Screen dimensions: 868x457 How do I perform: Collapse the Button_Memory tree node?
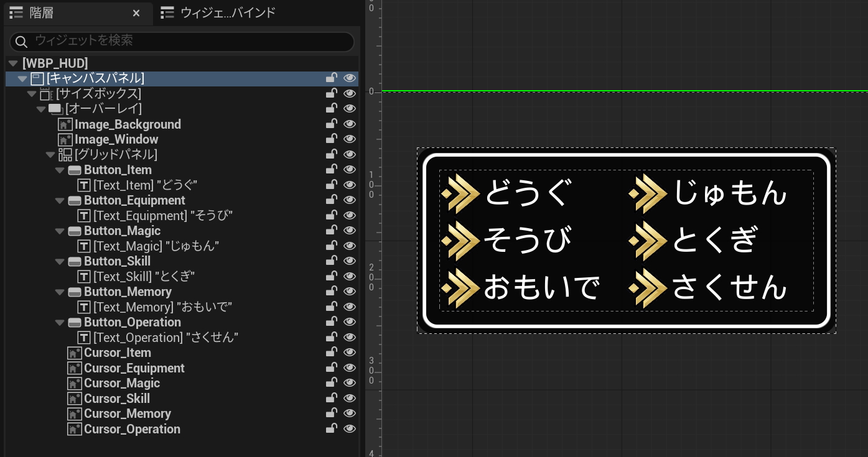[x=60, y=292]
